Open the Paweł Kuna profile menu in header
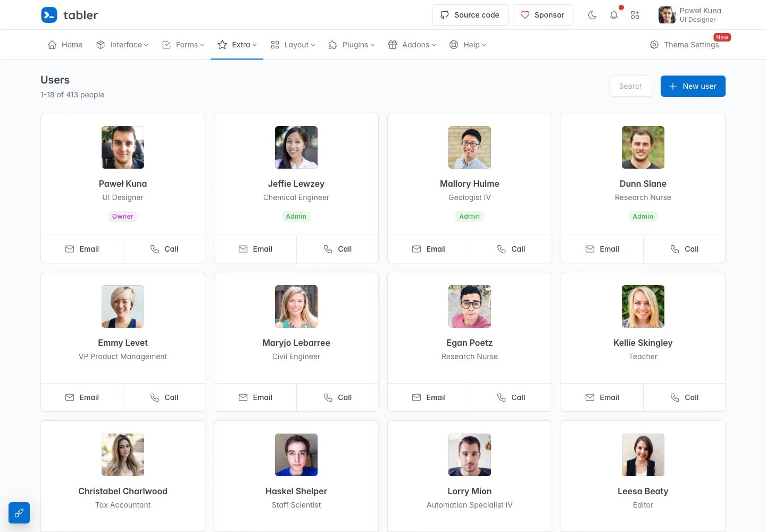 click(x=690, y=15)
